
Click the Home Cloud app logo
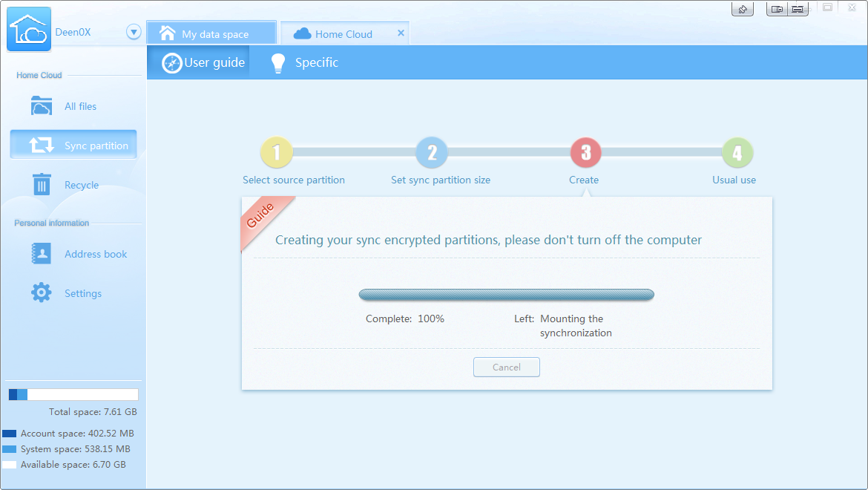click(x=29, y=29)
